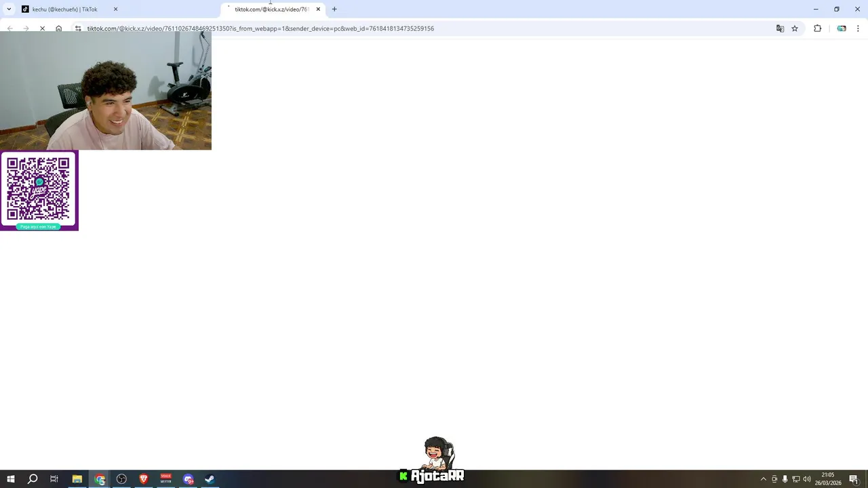868x488 pixels.
Task: Open OBS Studio from taskbar
Action: [x=121, y=479]
